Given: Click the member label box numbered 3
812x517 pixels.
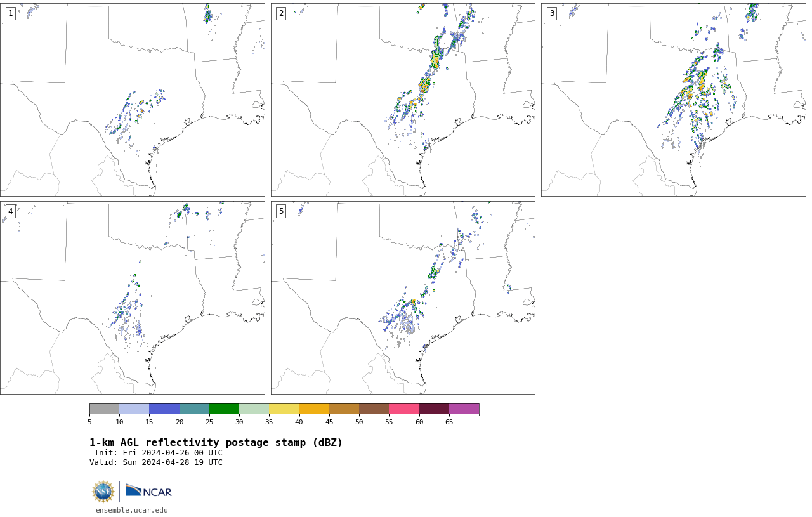Looking at the screenshot, I should 552,13.
